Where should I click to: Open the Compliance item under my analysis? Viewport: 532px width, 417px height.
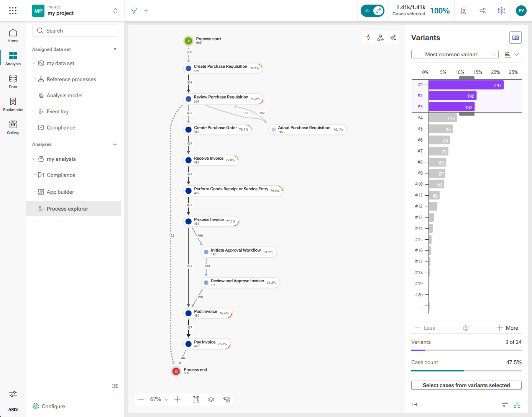tap(61, 175)
